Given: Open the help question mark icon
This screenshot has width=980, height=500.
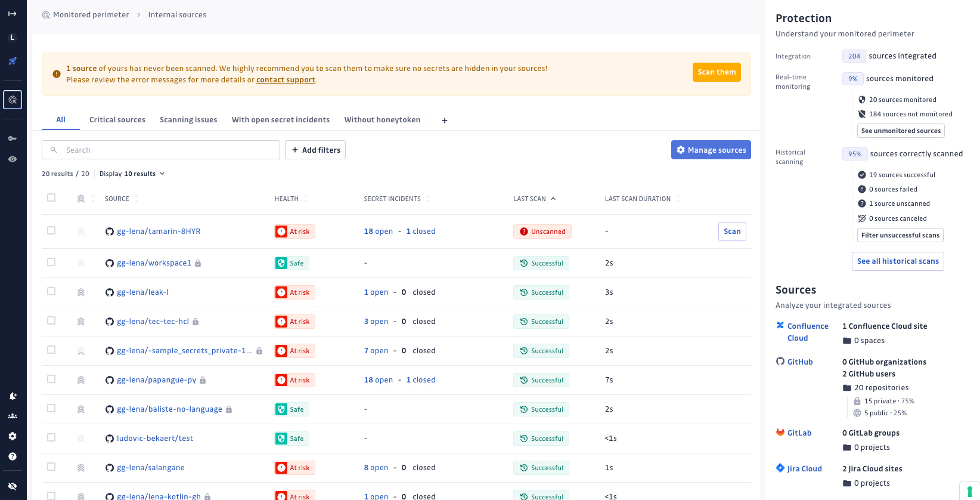Looking at the screenshot, I should (12, 457).
